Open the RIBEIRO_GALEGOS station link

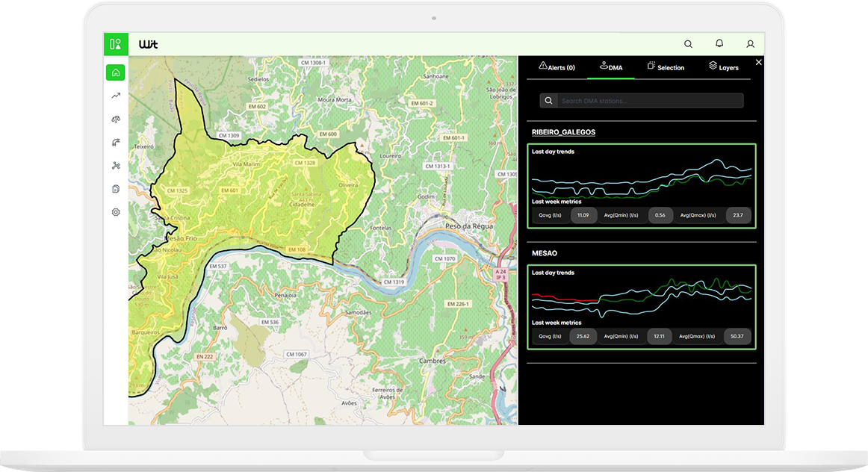point(563,132)
